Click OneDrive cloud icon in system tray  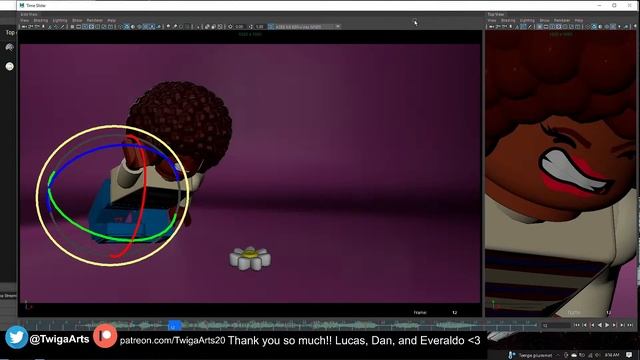click(574, 355)
